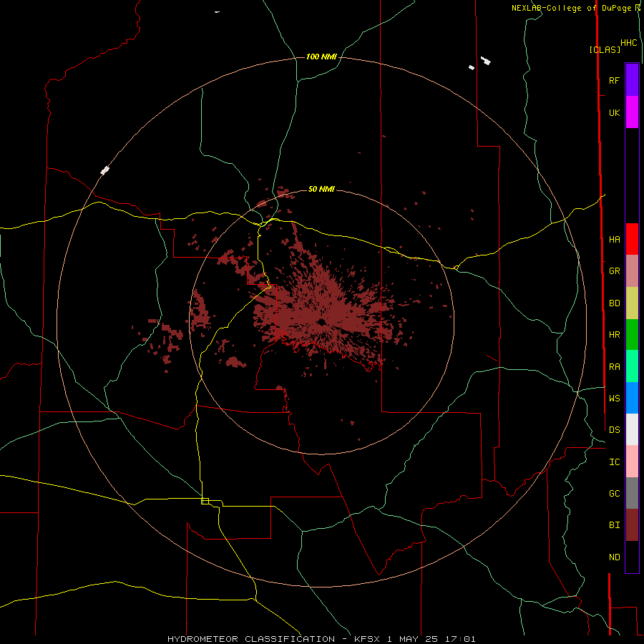644x644 pixels.
Task: Click the BD legend label
Action: click(x=614, y=303)
